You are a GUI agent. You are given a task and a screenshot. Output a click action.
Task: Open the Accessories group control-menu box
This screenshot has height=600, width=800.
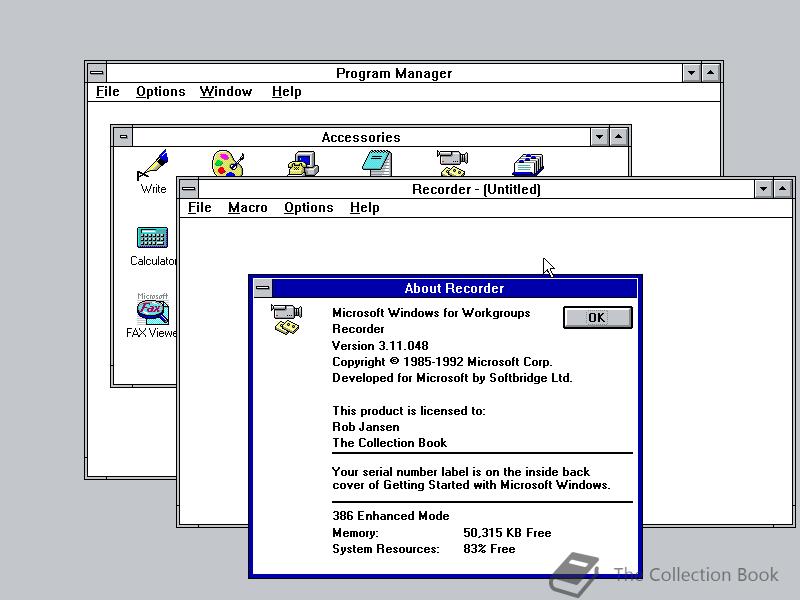123,137
